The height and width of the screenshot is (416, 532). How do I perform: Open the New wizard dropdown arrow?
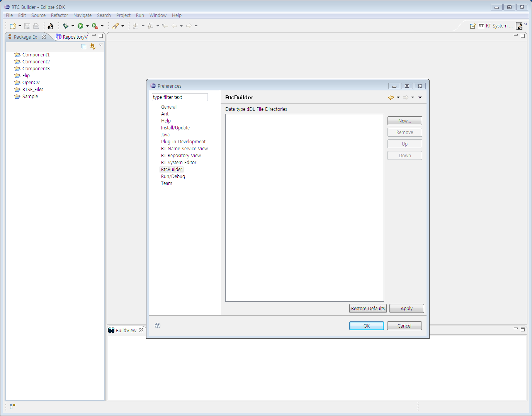point(20,26)
